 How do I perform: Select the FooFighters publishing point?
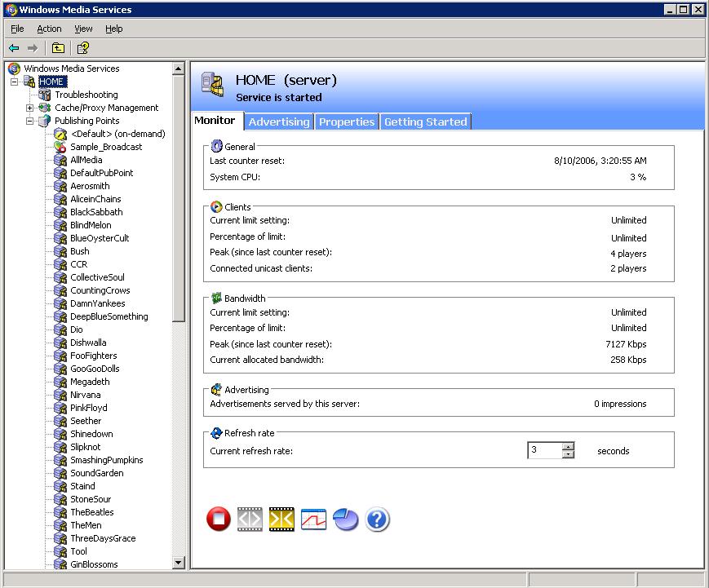(94, 356)
